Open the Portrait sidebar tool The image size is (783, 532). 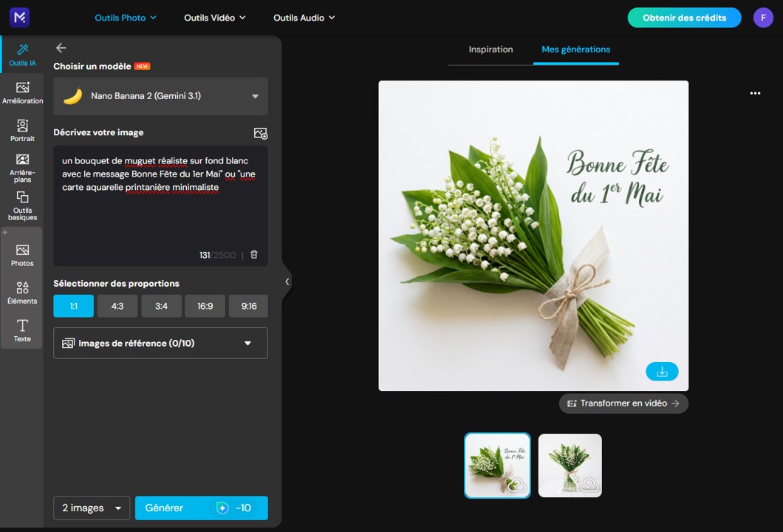point(22,130)
